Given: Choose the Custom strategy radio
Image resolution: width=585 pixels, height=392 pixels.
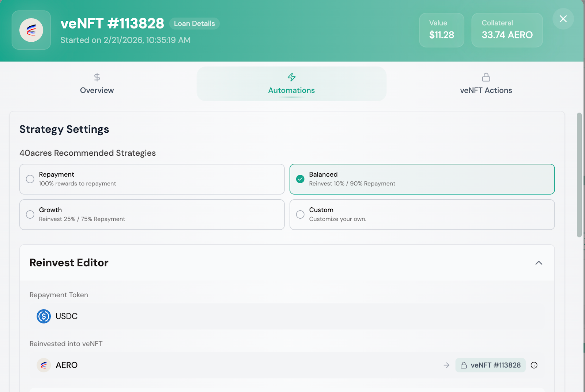Looking at the screenshot, I should point(300,215).
